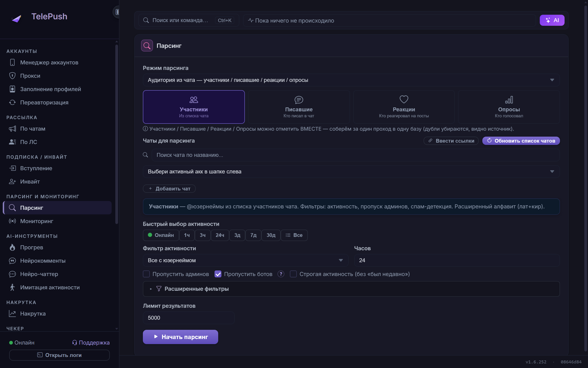Click the Имитация активности walking figure icon
The image size is (588, 368).
click(x=12, y=287)
